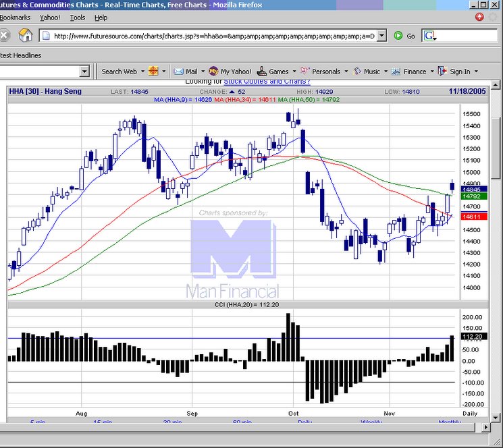This screenshot has width=503, height=448.
Task: Click the 'HIGH: 14929' value
Action: click(315, 92)
